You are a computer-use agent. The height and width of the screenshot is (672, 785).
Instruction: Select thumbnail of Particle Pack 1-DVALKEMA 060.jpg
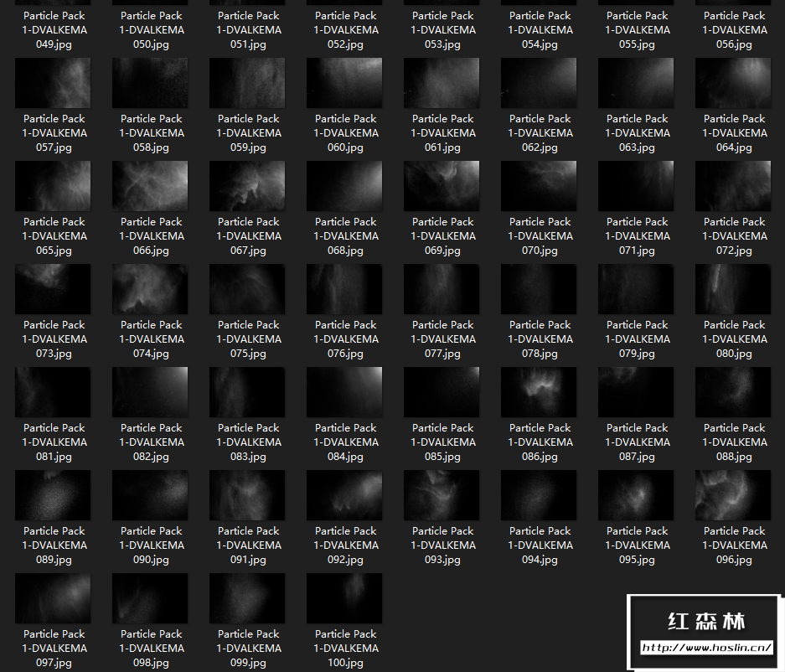pyautogui.click(x=344, y=83)
